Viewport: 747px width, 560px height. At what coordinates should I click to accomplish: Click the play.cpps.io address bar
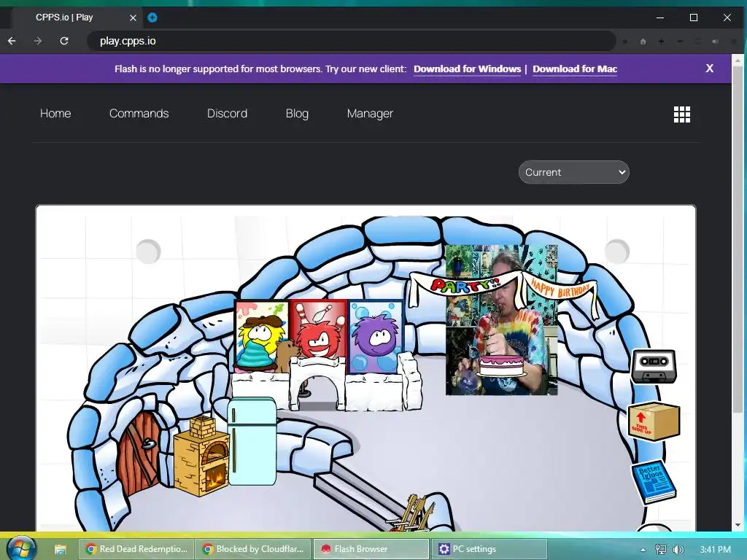click(x=352, y=41)
